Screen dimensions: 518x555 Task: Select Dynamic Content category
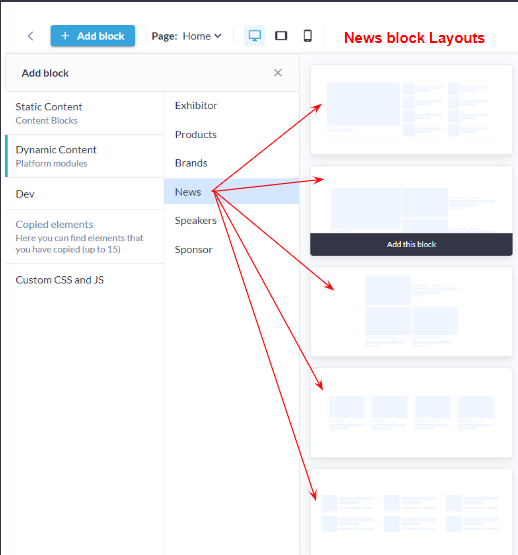(x=84, y=156)
